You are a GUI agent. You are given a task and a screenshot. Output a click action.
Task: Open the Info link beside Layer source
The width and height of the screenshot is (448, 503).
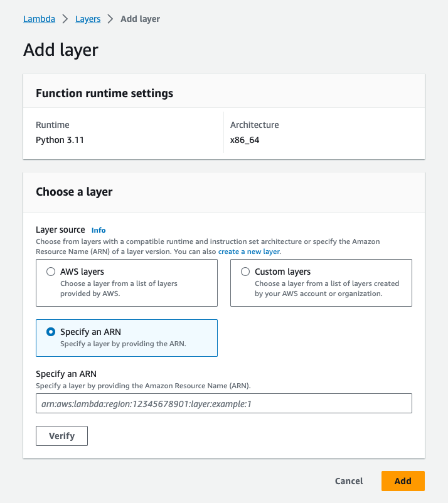[x=99, y=230]
